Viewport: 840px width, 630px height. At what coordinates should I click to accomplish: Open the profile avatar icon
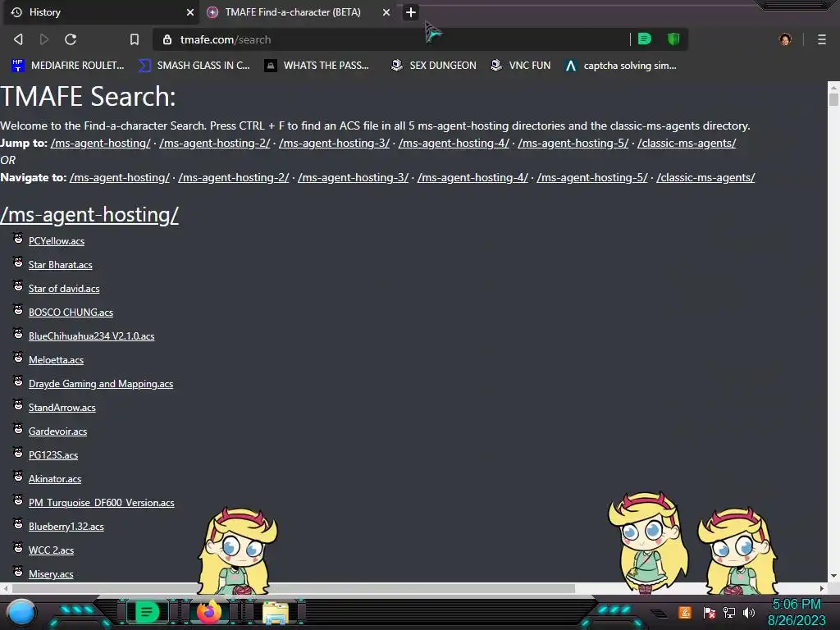point(785,39)
